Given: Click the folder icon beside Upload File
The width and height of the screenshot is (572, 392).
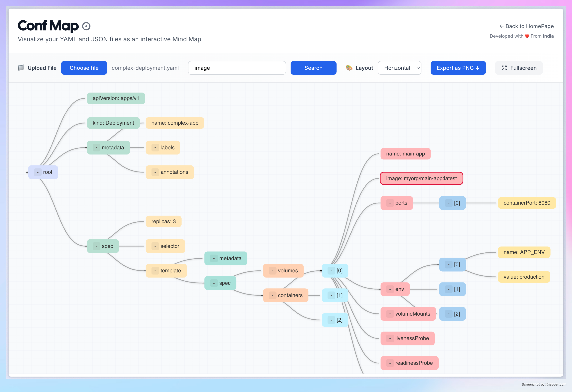Looking at the screenshot, I should (x=21, y=68).
